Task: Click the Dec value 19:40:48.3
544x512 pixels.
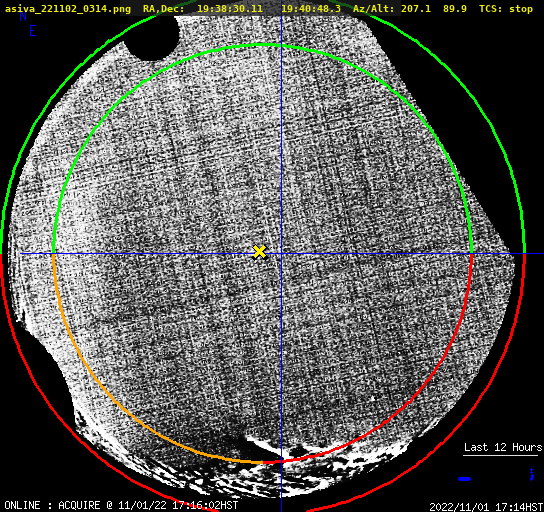Action: coord(311,8)
